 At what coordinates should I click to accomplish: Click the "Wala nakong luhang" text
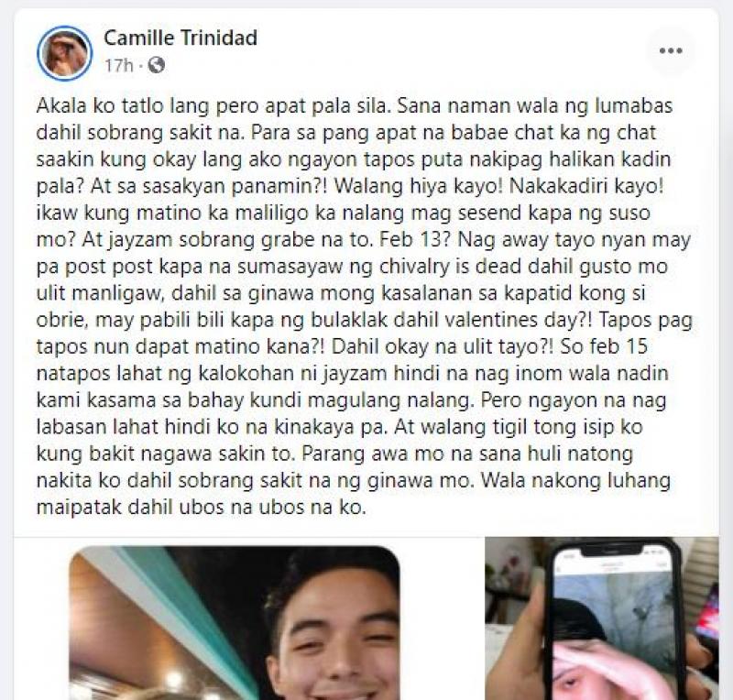[x=575, y=481]
